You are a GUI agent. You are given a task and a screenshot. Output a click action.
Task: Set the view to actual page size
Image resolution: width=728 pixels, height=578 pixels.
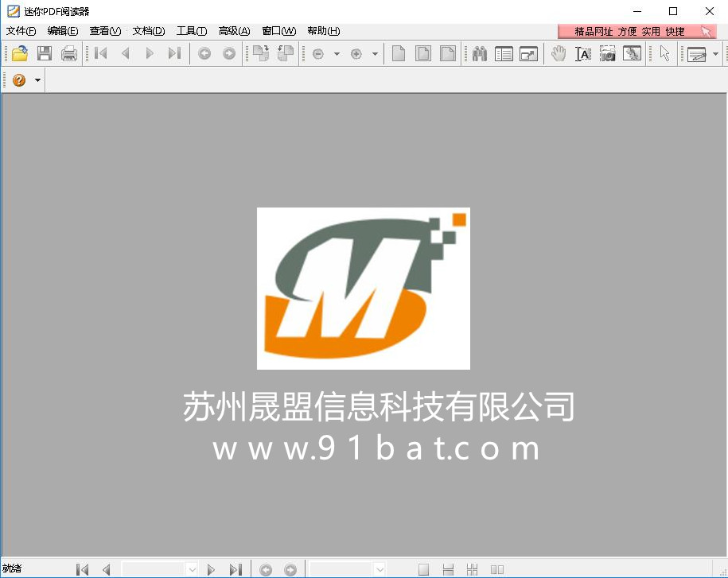point(399,53)
